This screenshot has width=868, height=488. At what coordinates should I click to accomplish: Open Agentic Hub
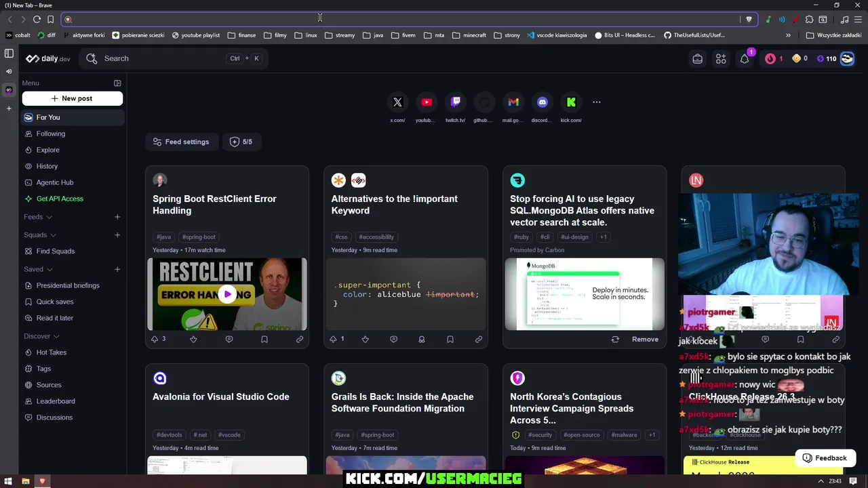click(73, 182)
